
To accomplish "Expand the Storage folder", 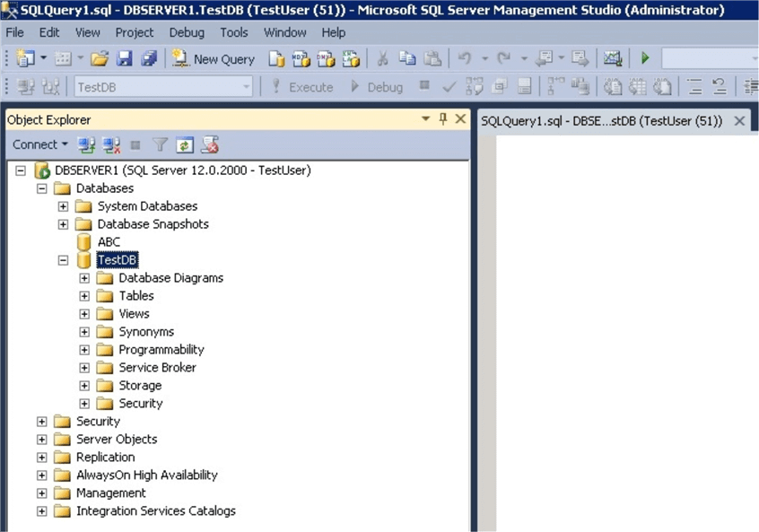I will (x=84, y=386).
